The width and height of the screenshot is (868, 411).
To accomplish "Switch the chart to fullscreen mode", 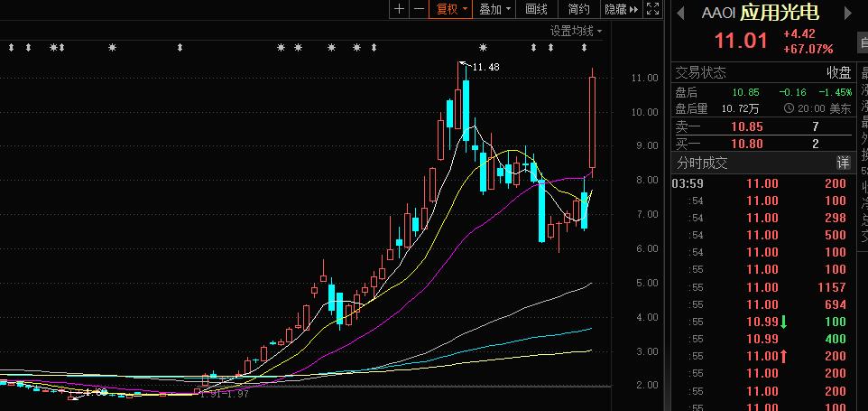I will [x=652, y=9].
